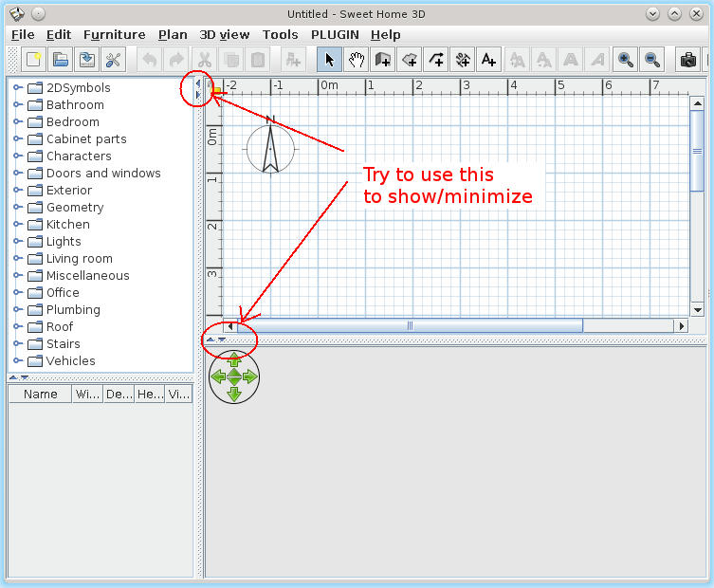Viewport: 714px width, 588px height.
Task: Expand the Lights folder
Action: point(17,241)
